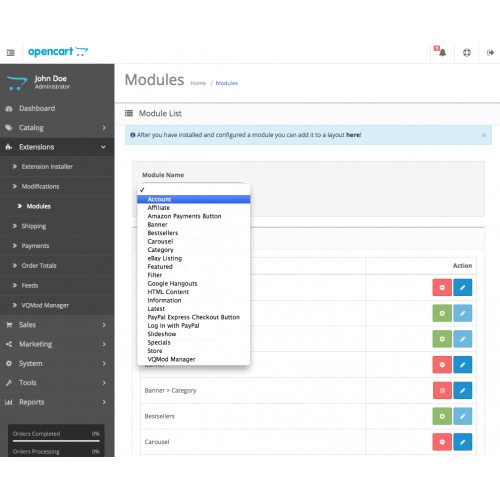Click the Home breadcrumb link
The width and height of the screenshot is (500, 500).
(x=198, y=83)
